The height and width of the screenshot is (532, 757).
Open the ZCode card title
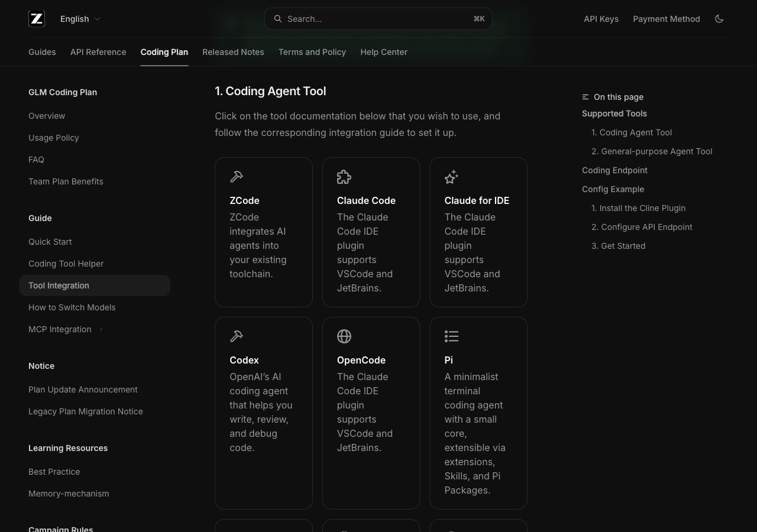coord(244,200)
